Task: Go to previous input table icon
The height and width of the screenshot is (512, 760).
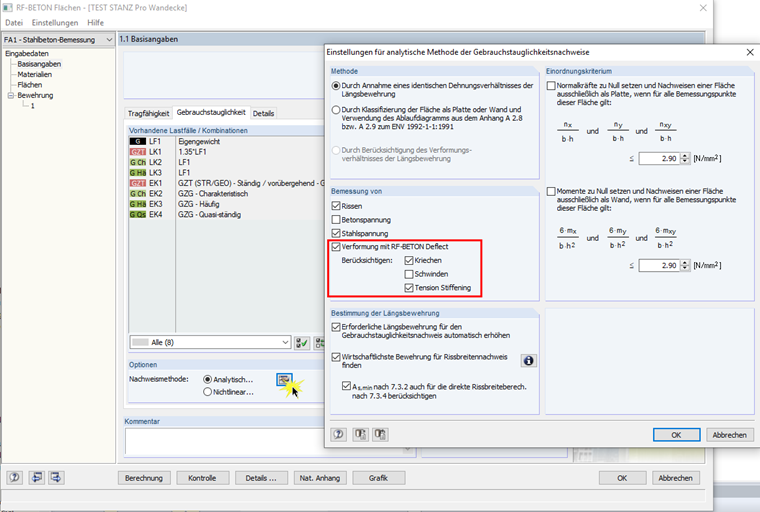Action: [x=36, y=478]
